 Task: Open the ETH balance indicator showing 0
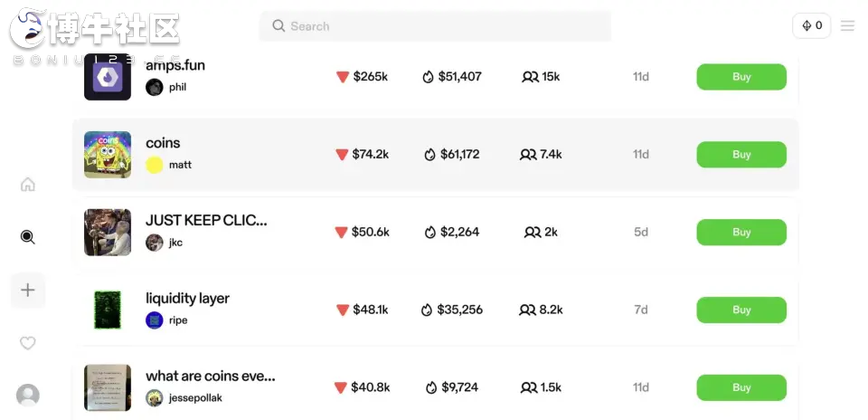[812, 25]
